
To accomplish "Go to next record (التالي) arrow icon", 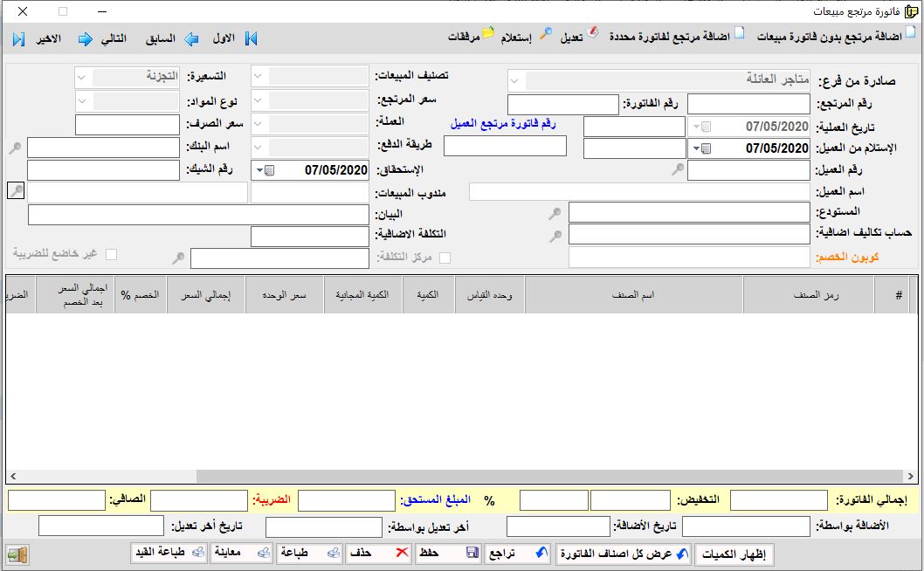I will tap(86, 38).
